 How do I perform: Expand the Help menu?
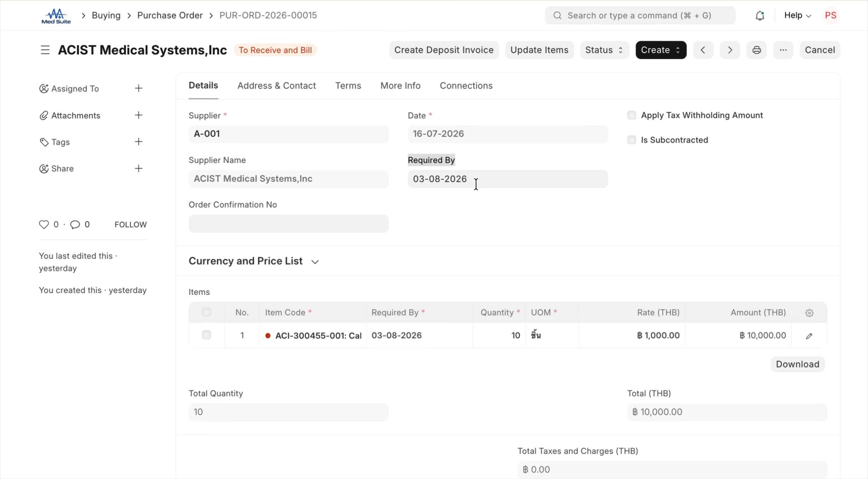[x=797, y=16]
